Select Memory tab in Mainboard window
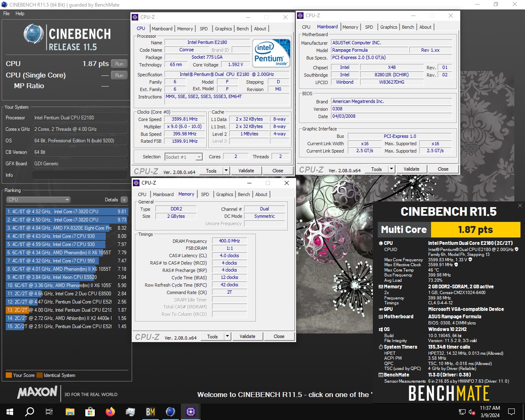 350,27
